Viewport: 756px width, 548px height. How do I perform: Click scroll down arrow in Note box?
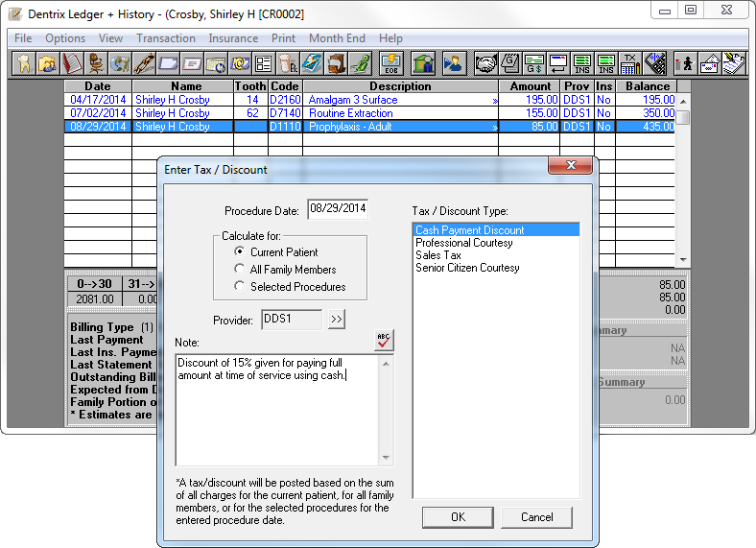386,458
